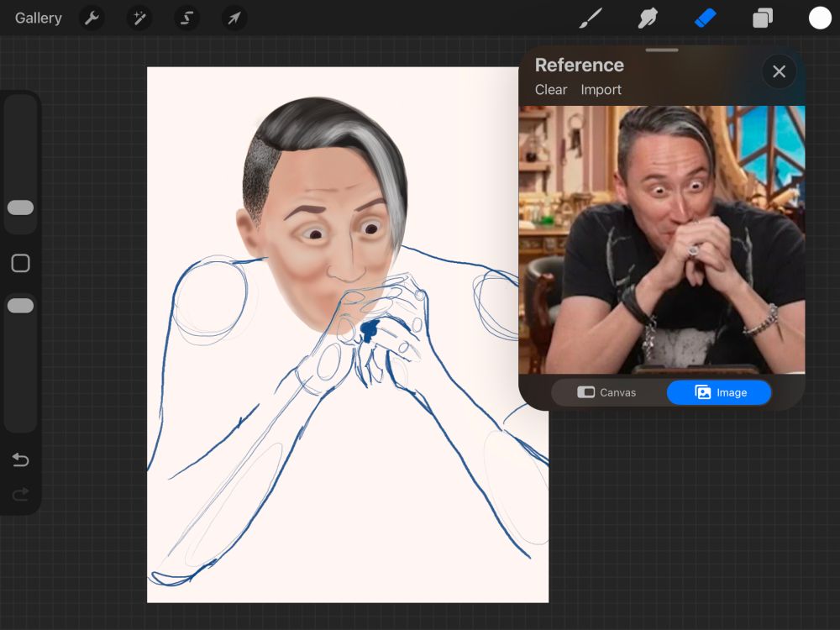Activate the Selection S-shaped tool
Viewport: 840px width, 630px height.
[x=187, y=18]
